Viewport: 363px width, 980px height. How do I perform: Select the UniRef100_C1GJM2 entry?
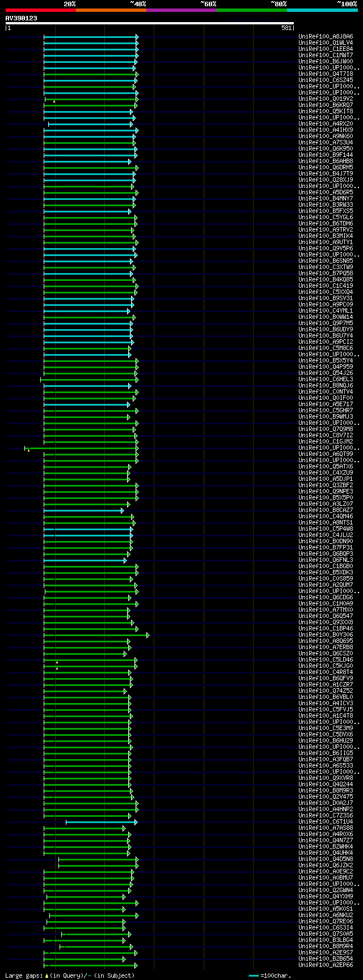point(326,442)
